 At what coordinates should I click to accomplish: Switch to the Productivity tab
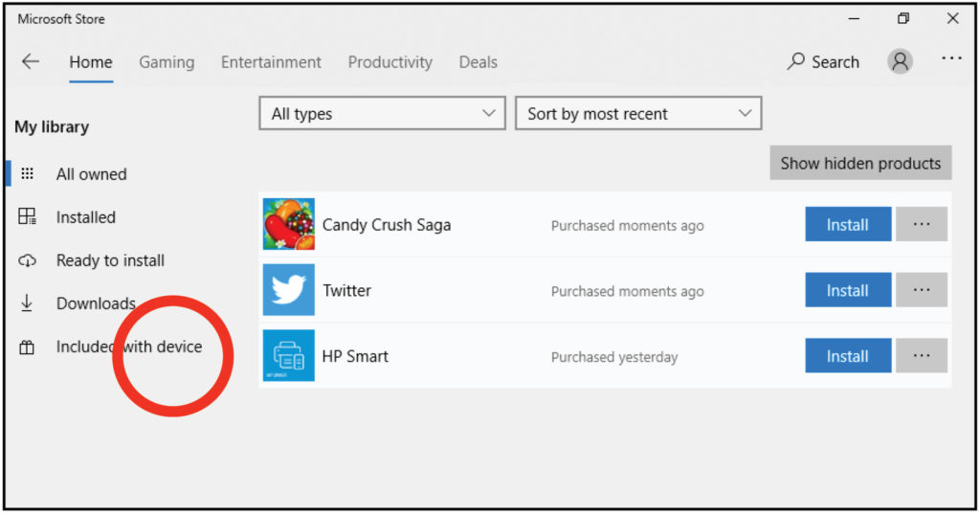point(390,62)
